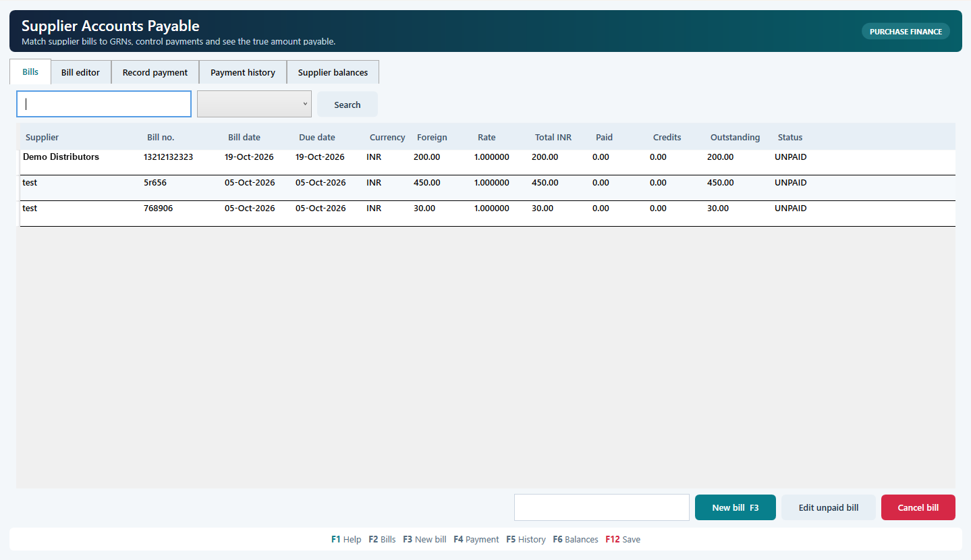Click the red Cancel bill button
This screenshot has height=560, width=971.
click(x=918, y=507)
